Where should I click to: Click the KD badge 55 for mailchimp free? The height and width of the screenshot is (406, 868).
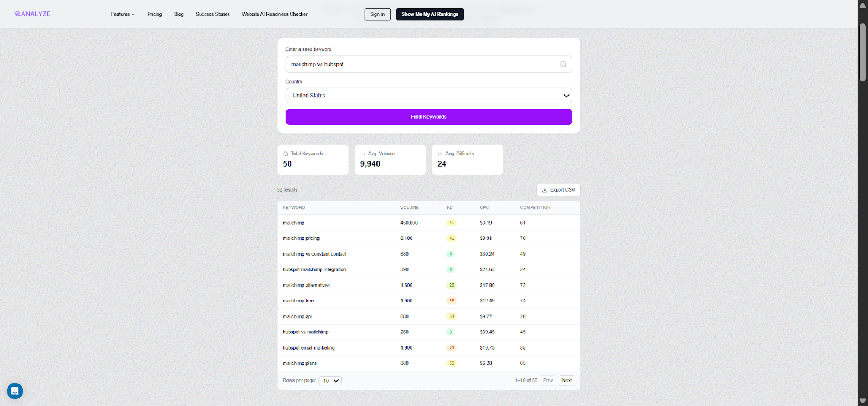click(451, 301)
